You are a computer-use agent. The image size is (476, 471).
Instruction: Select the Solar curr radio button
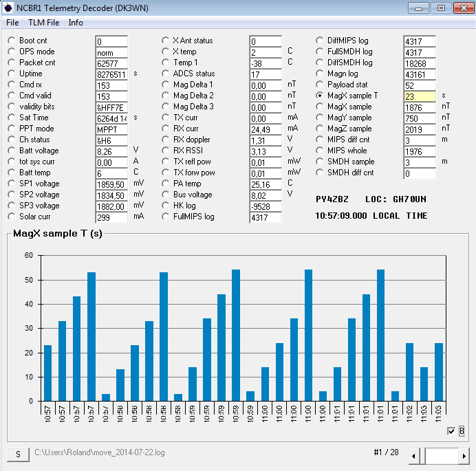coord(12,217)
